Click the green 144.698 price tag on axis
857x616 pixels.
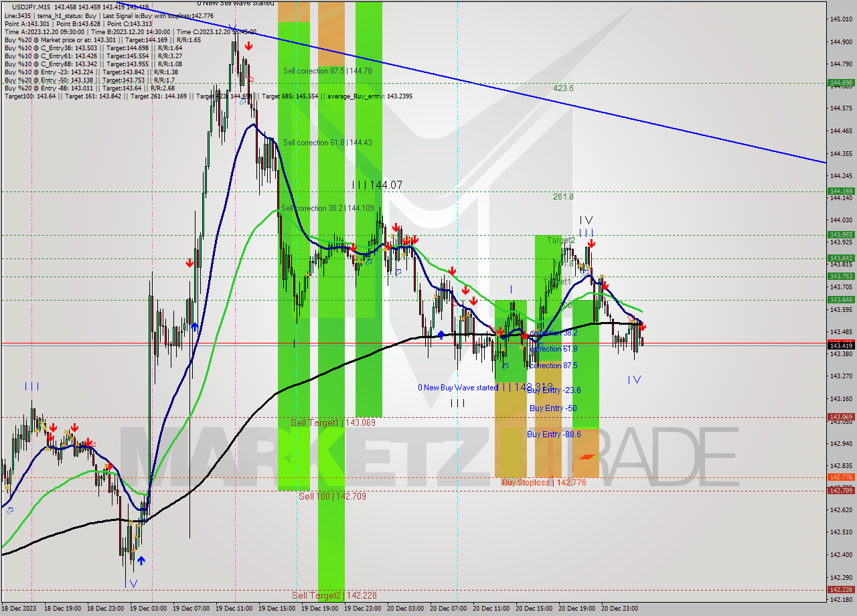(841, 83)
